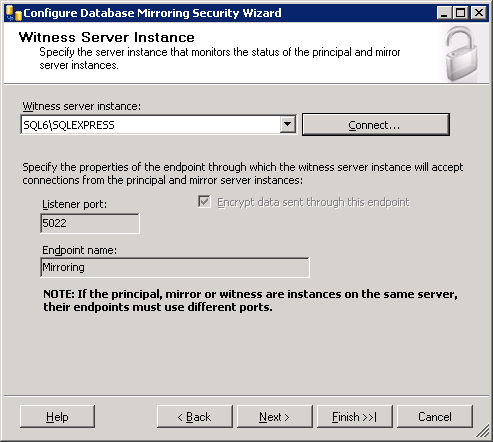This screenshot has height=442, width=493.
Task: Click the 'Specify the properties of the endpoint' text
Action: tap(243, 173)
